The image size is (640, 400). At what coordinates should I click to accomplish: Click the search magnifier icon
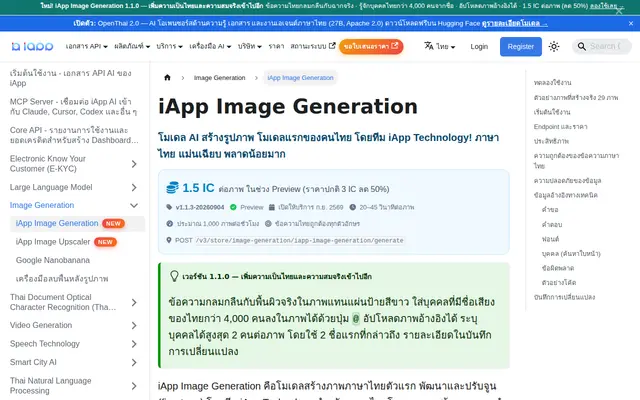(582, 47)
